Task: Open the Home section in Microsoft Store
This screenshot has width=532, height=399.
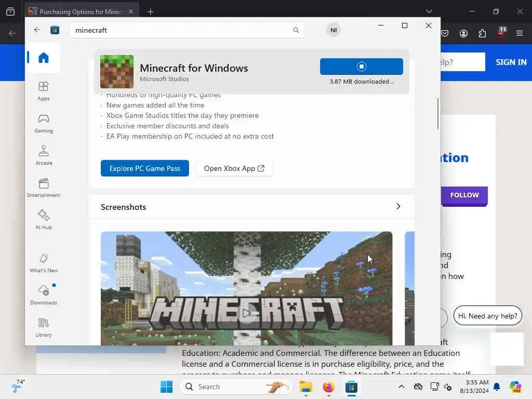Action: click(x=44, y=58)
